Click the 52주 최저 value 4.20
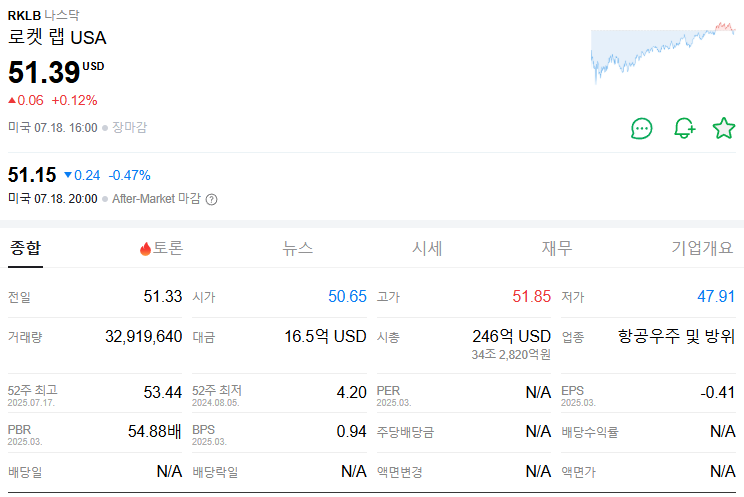The image size is (744, 497). tap(352, 393)
